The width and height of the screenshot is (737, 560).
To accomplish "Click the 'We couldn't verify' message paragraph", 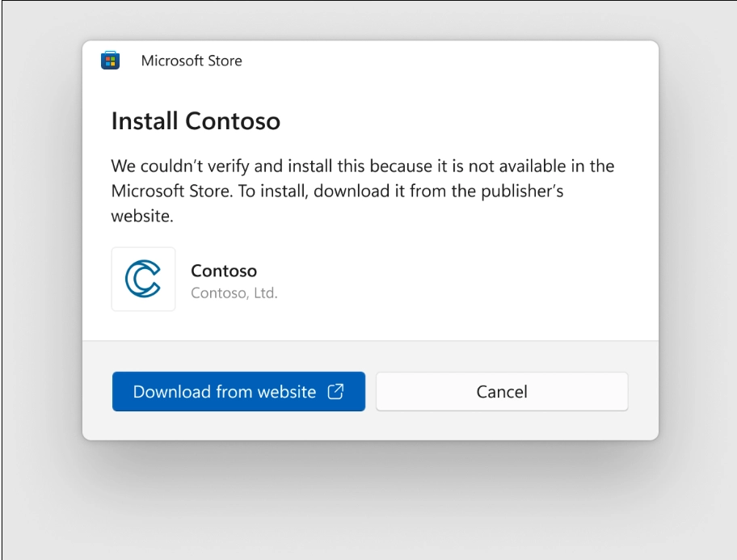I will coord(362,191).
